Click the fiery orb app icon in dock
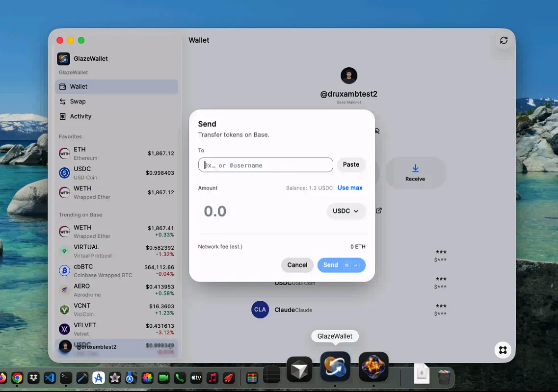The width and height of the screenshot is (558, 392). tap(373, 367)
